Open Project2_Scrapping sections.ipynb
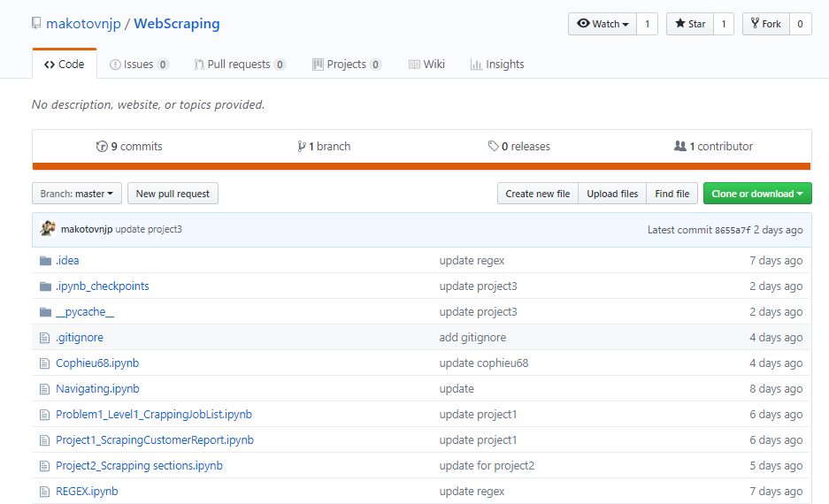This screenshot has height=504, width=829. 140,466
